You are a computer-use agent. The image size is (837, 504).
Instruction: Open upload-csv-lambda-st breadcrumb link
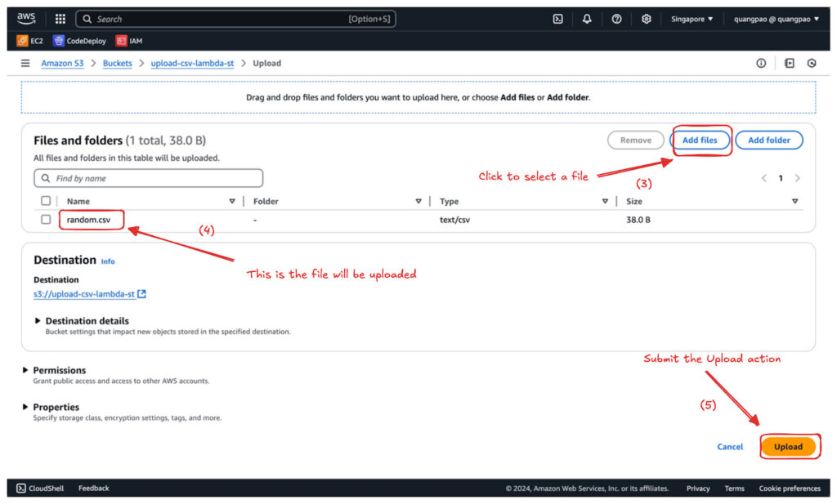point(192,63)
